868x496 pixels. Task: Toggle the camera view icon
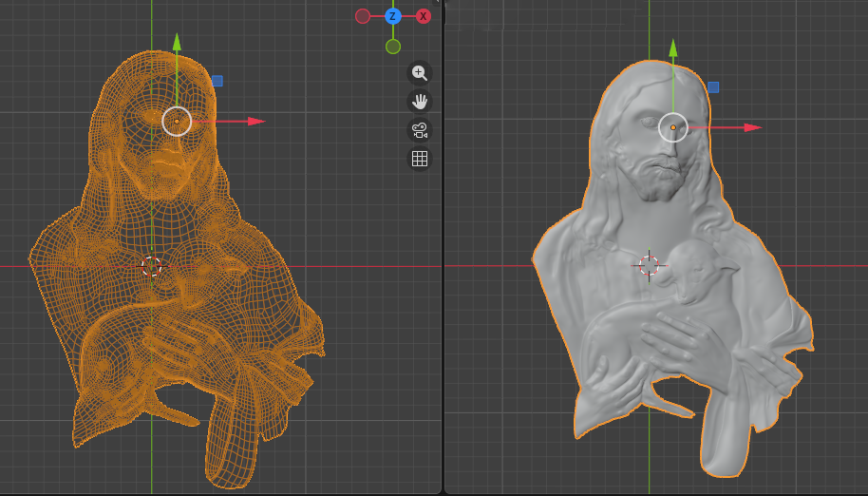[x=420, y=129]
